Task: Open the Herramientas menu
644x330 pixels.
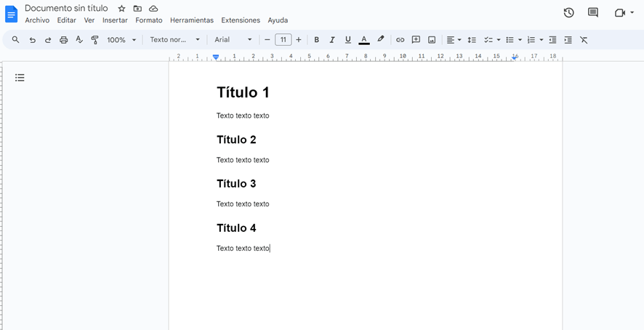Action: tap(192, 20)
